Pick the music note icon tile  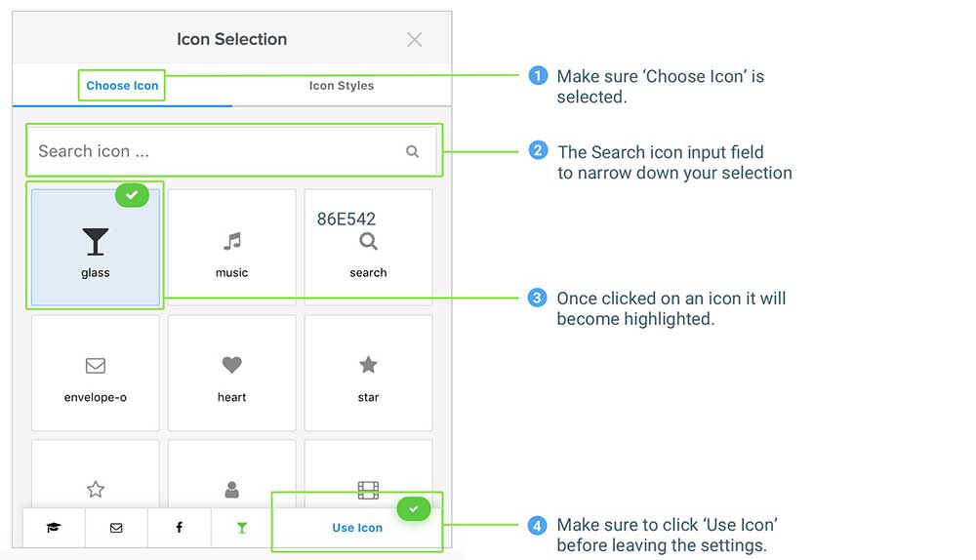coord(231,248)
